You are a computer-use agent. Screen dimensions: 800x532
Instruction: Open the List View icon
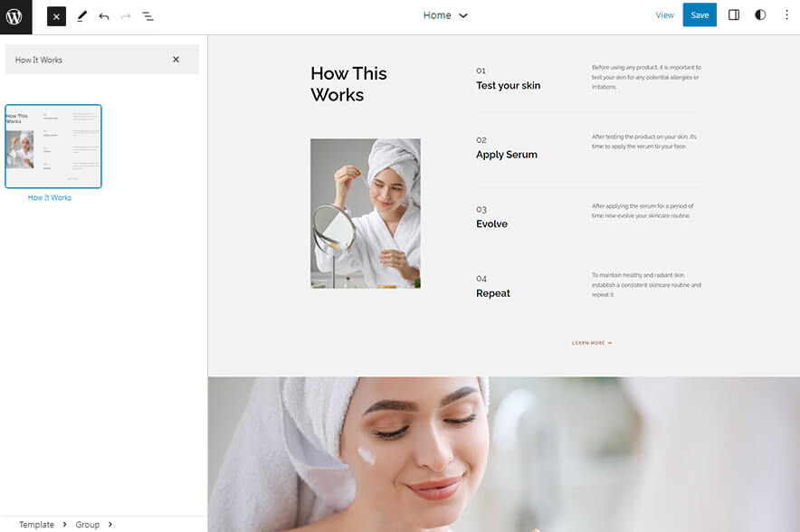(148, 16)
